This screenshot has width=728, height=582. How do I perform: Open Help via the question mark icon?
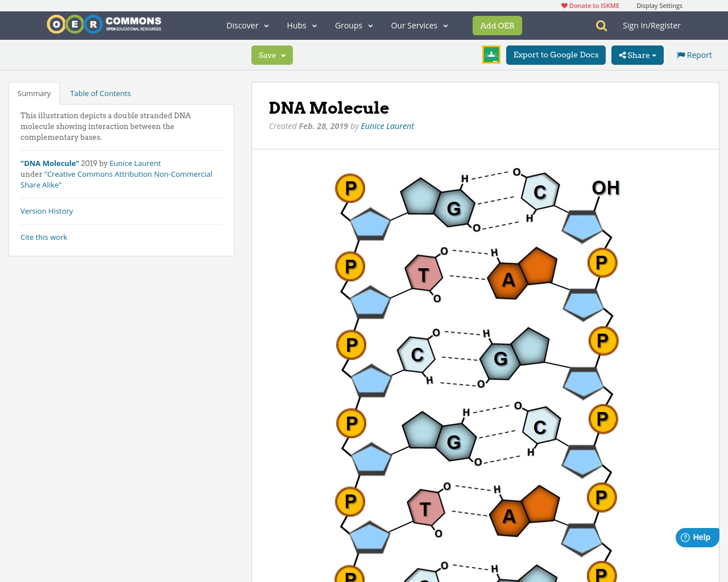(684, 537)
